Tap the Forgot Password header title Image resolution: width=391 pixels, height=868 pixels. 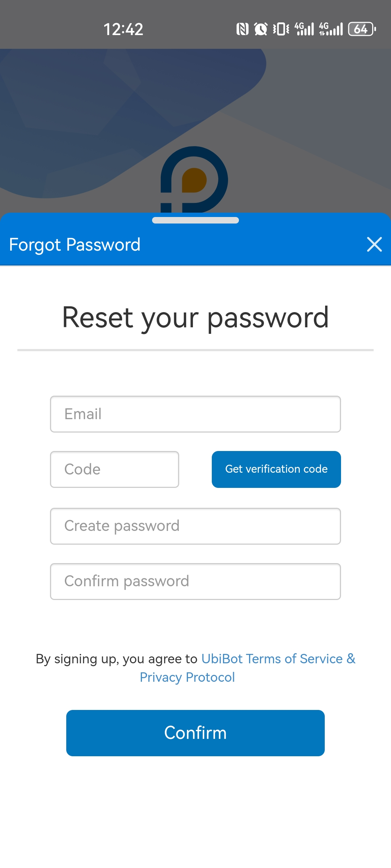(x=75, y=245)
